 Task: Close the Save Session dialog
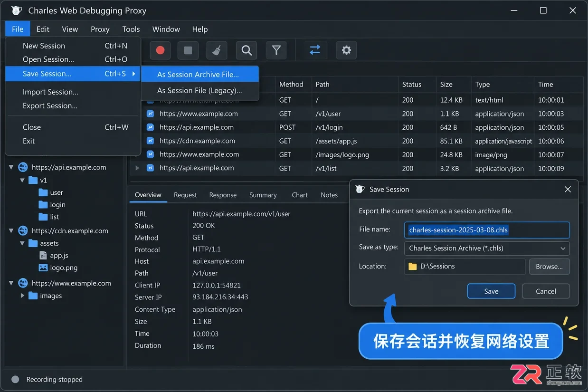coord(568,189)
